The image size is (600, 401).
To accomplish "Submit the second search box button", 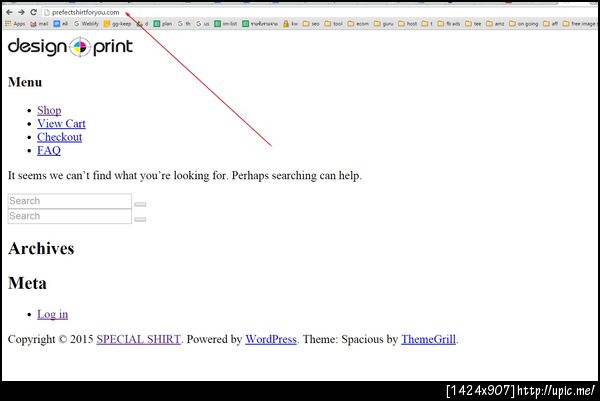I will coord(140,219).
